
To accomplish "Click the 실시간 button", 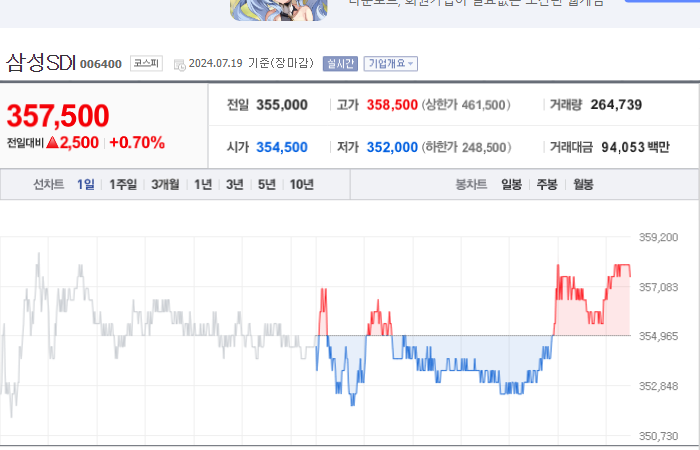I will coord(340,64).
